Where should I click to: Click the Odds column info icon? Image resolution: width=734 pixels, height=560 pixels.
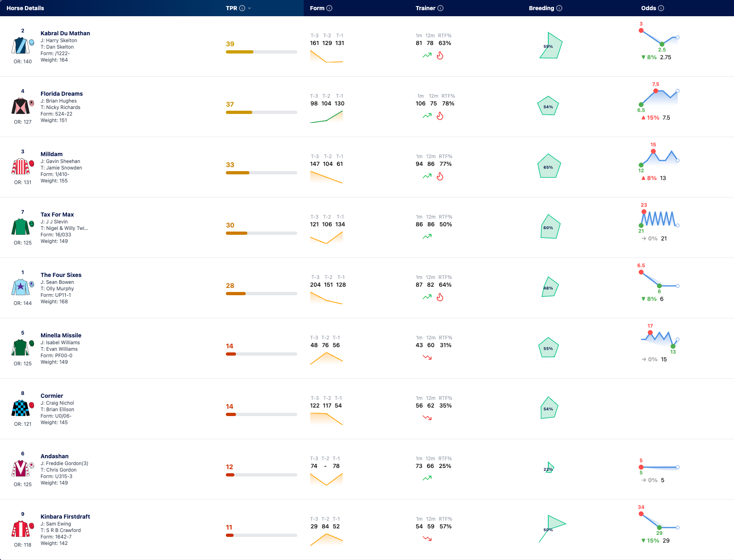tap(661, 8)
